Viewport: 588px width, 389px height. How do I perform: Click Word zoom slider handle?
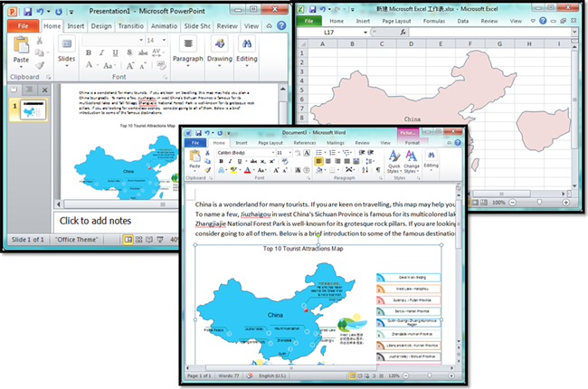(430, 375)
